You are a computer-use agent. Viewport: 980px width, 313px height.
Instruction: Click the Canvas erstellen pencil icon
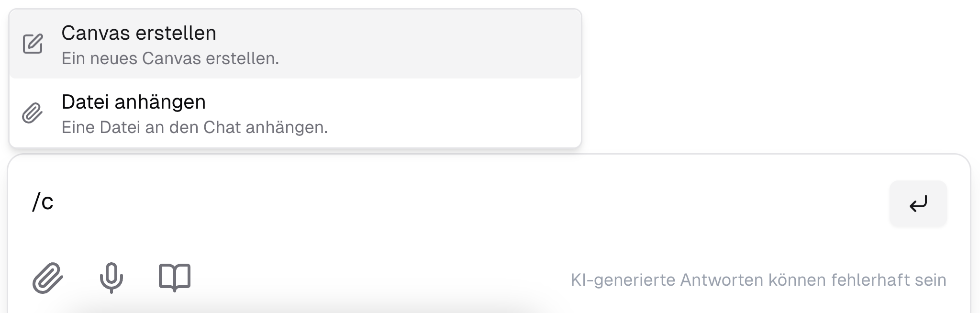(32, 43)
